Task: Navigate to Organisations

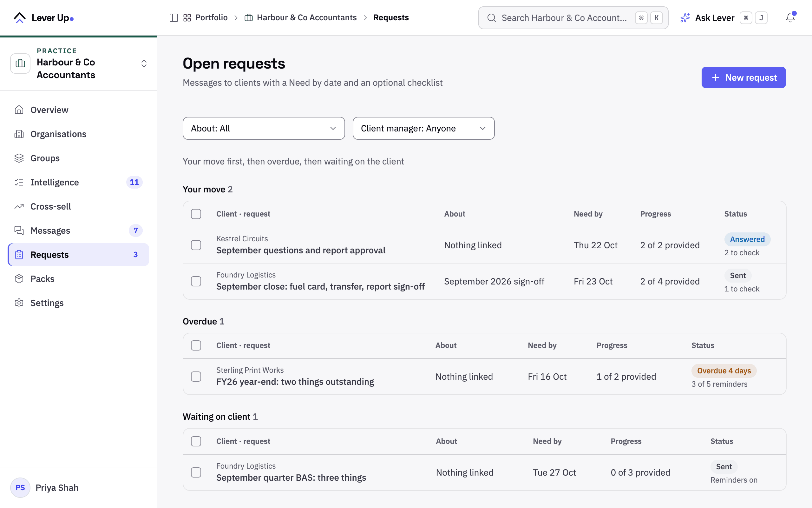Action: coord(79,134)
